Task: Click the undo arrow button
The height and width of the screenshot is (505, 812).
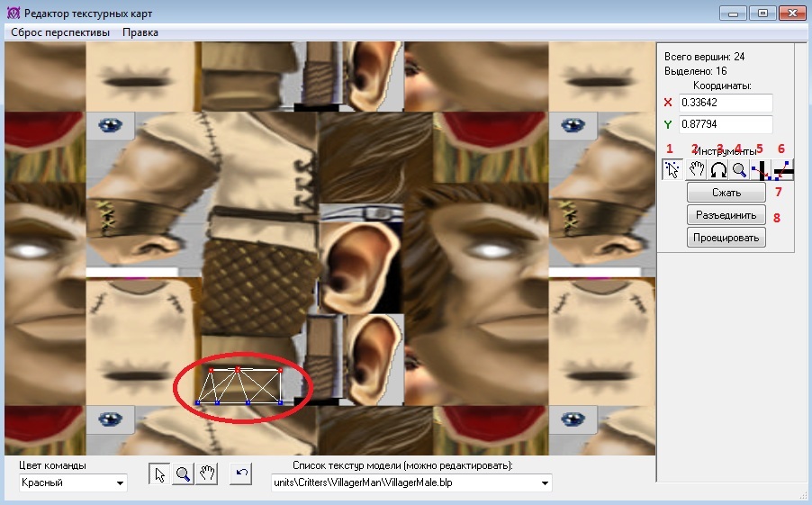Action: click(x=241, y=474)
